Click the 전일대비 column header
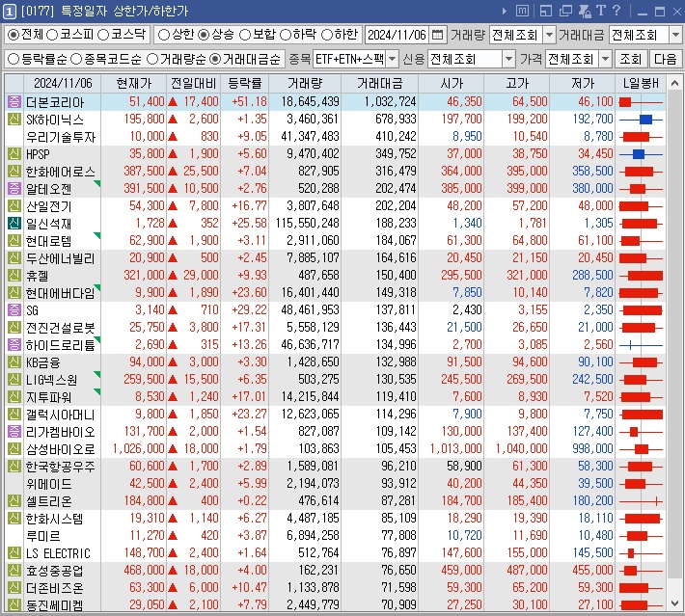Viewport: 685px width, 616px height. (194, 83)
